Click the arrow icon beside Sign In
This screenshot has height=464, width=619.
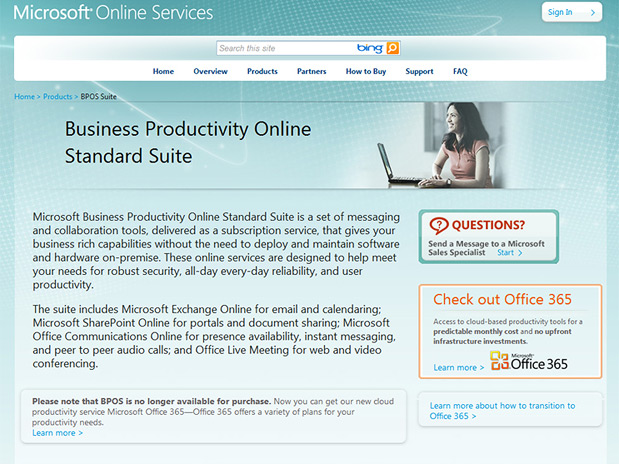(593, 13)
